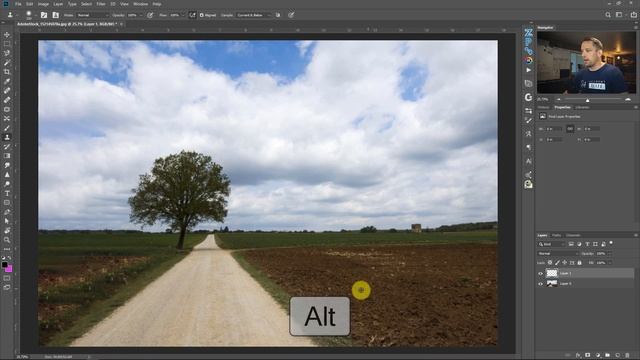Open the Image menu
Screen dimensions: 640x360
(43, 4)
